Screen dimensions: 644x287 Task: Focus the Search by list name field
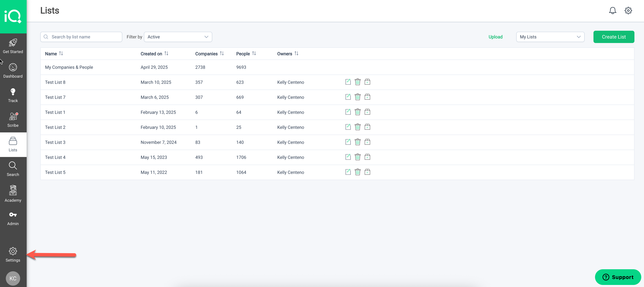click(x=81, y=37)
